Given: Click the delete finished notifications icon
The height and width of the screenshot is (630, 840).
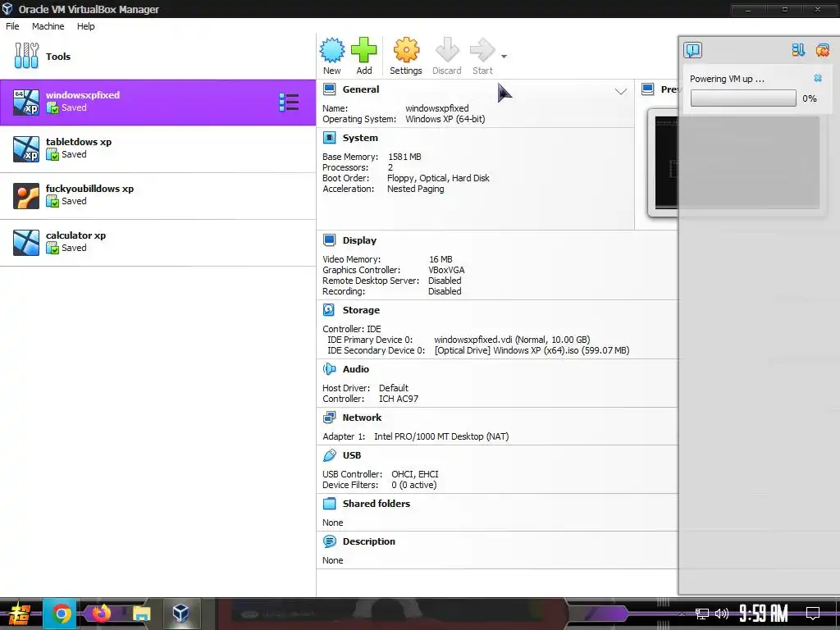Looking at the screenshot, I should tap(822, 50).
